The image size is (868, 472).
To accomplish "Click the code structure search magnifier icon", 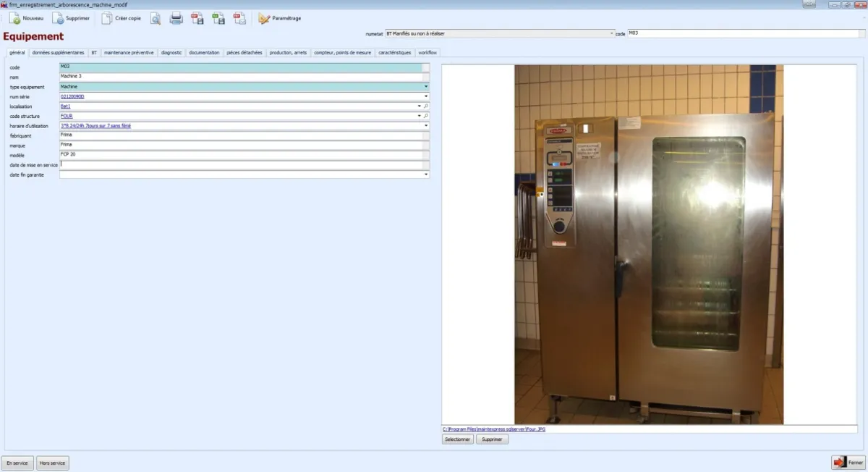I will point(426,116).
